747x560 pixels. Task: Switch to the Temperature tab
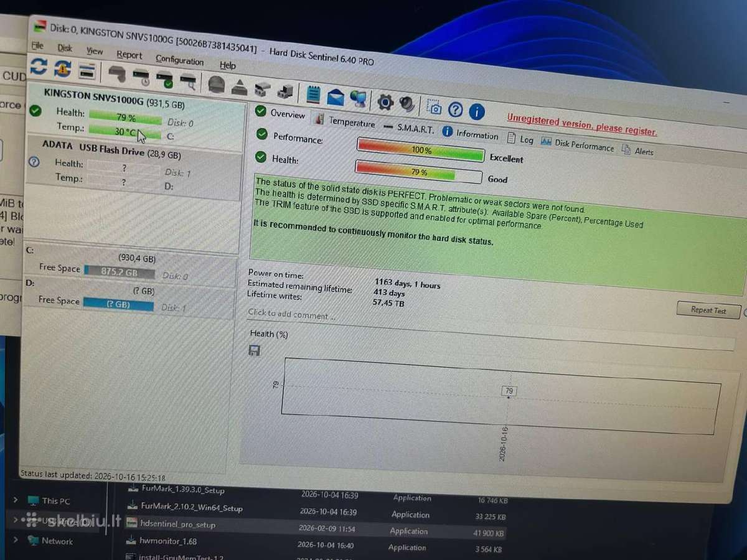click(x=344, y=122)
